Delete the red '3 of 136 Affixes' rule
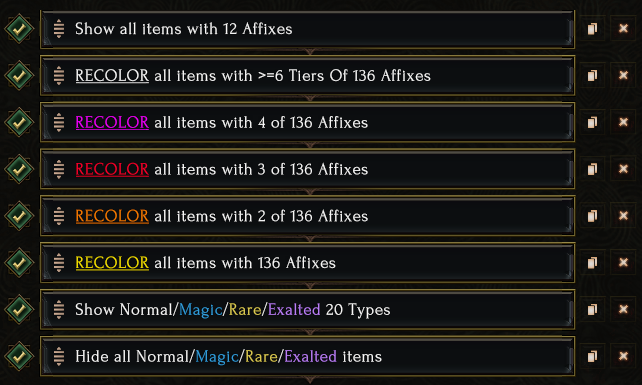 point(623,169)
